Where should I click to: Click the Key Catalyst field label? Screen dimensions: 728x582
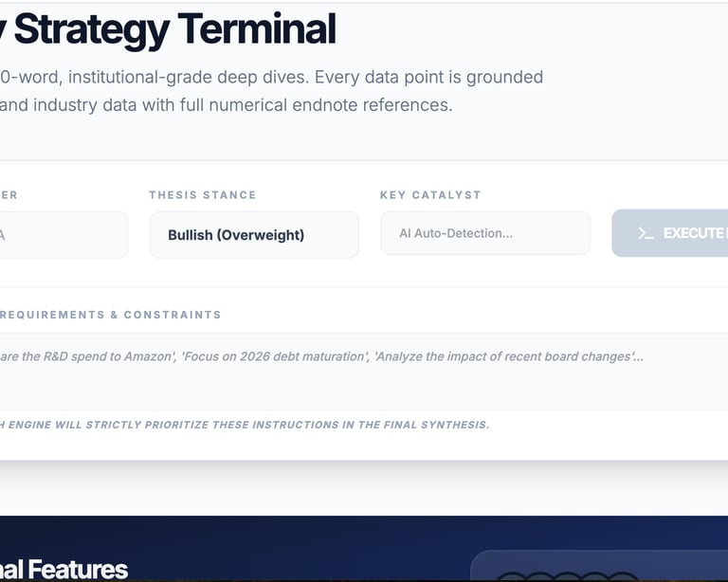pos(430,195)
